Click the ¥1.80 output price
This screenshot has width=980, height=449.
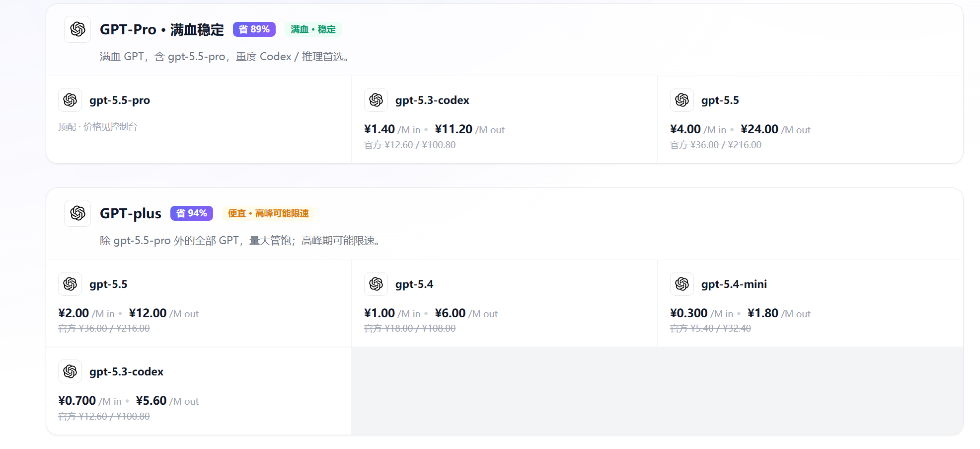[763, 313]
